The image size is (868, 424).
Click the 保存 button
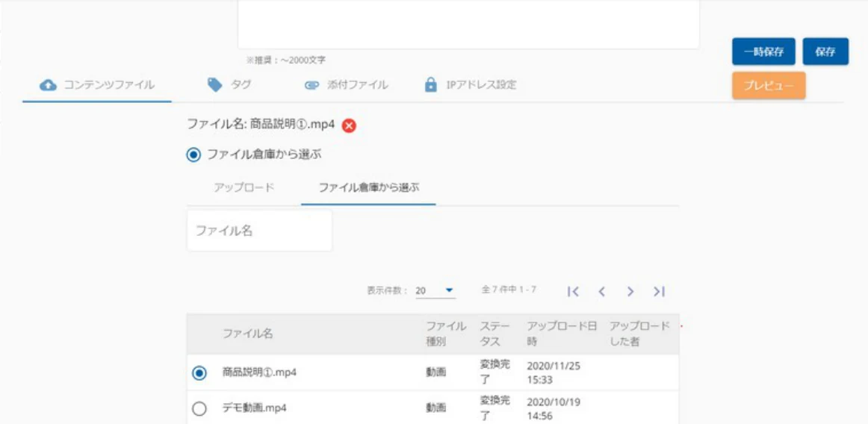click(x=825, y=52)
